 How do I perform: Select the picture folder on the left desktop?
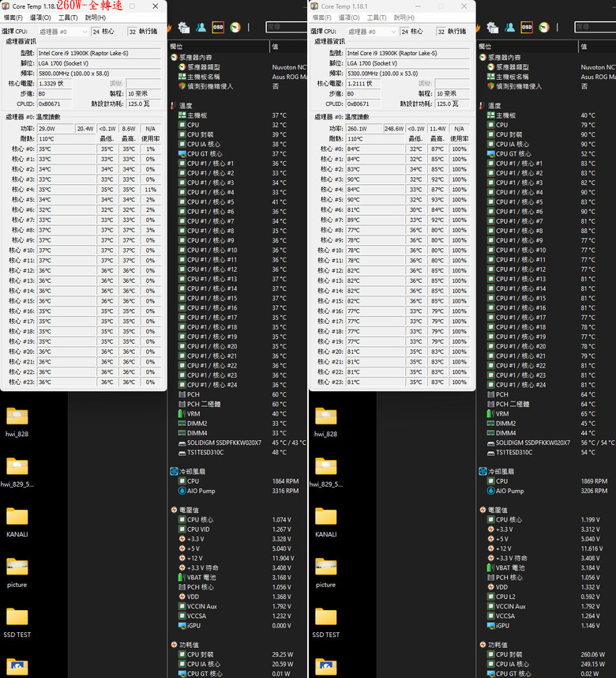[x=17, y=573]
